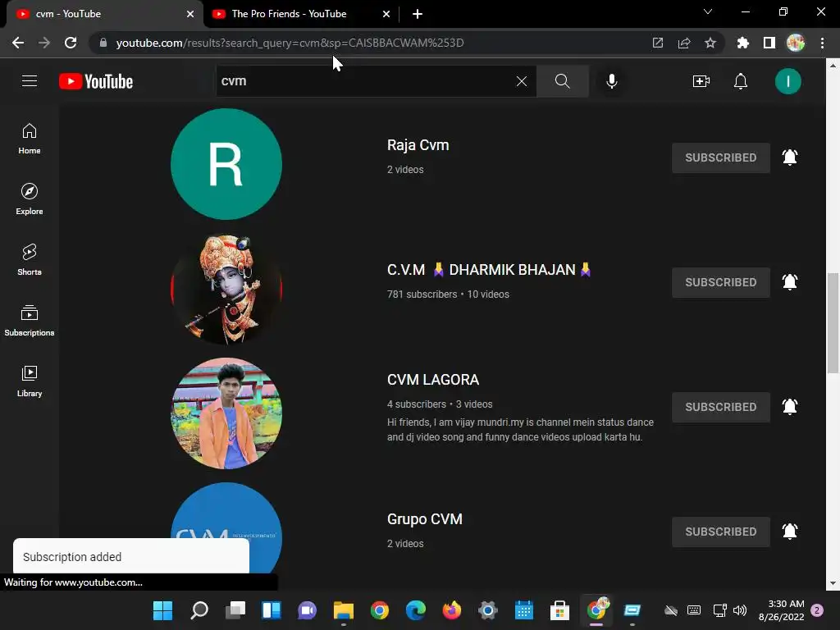Open the Extensions puzzle icon

point(742,43)
